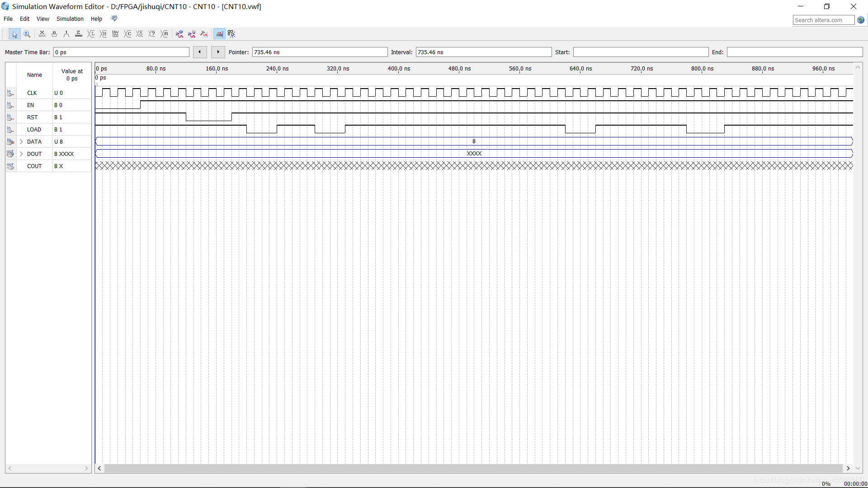868x488 pixels.
Task: Click waveform scrollbar left arrow
Action: point(99,469)
